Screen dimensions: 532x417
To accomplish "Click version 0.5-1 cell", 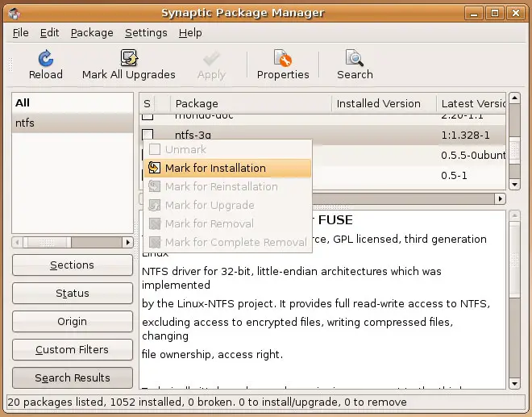I will click(454, 176).
